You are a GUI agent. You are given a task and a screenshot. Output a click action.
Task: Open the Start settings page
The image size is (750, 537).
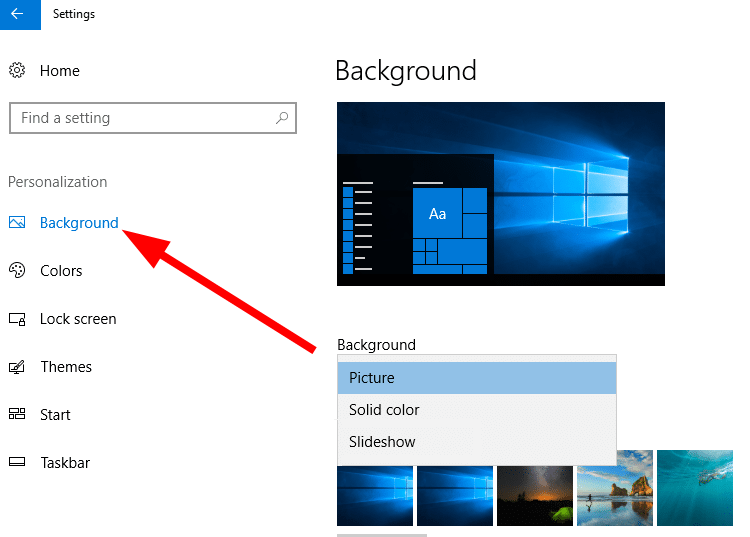tap(55, 415)
